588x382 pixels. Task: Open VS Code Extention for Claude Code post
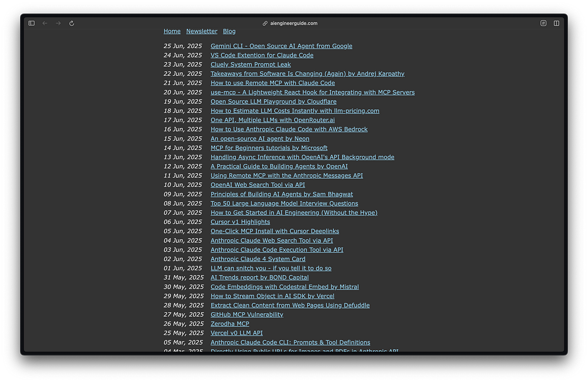point(262,55)
